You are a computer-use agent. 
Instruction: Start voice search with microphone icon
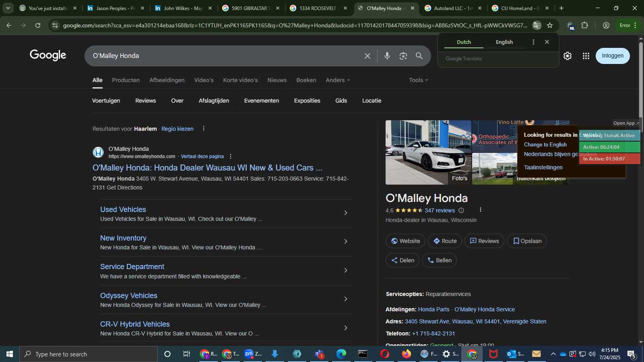tap(387, 56)
